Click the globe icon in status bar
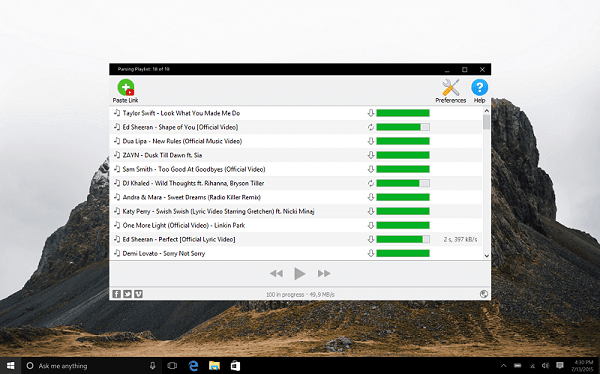600x374 pixels. coord(484,294)
